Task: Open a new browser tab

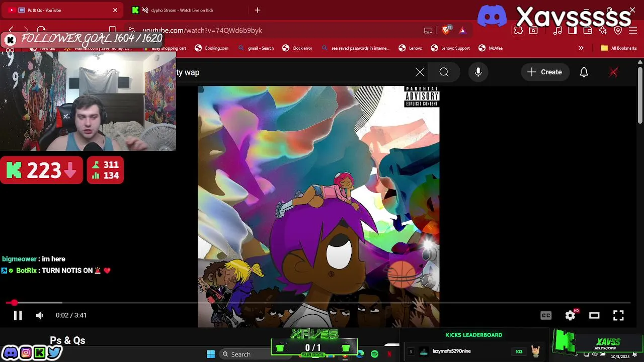Action: [258, 10]
